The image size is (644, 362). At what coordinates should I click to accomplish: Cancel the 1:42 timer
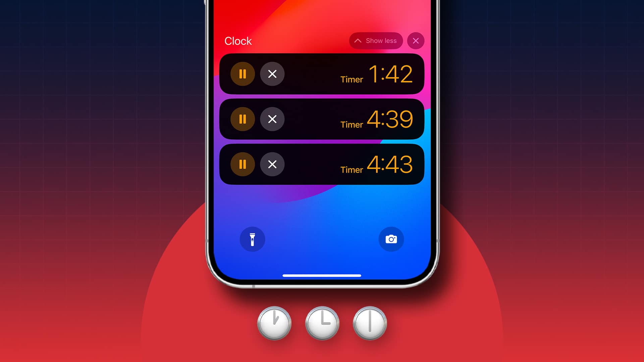[x=272, y=74]
